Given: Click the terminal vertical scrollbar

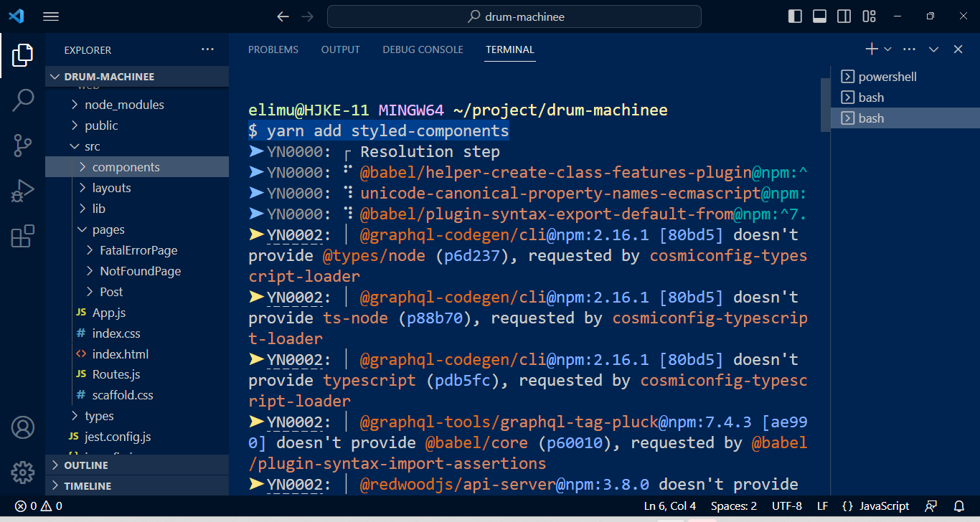Looking at the screenshot, I should click(825, 105).
